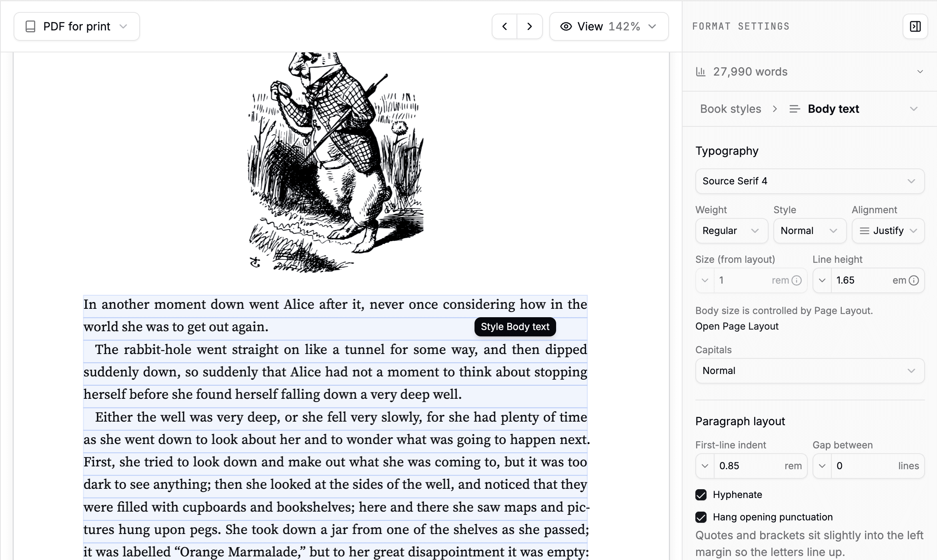Image resolution: width=937 pixels, height=560 pixels.
Task: Click the paragraph lines icon before Body text
Action: 795,109
